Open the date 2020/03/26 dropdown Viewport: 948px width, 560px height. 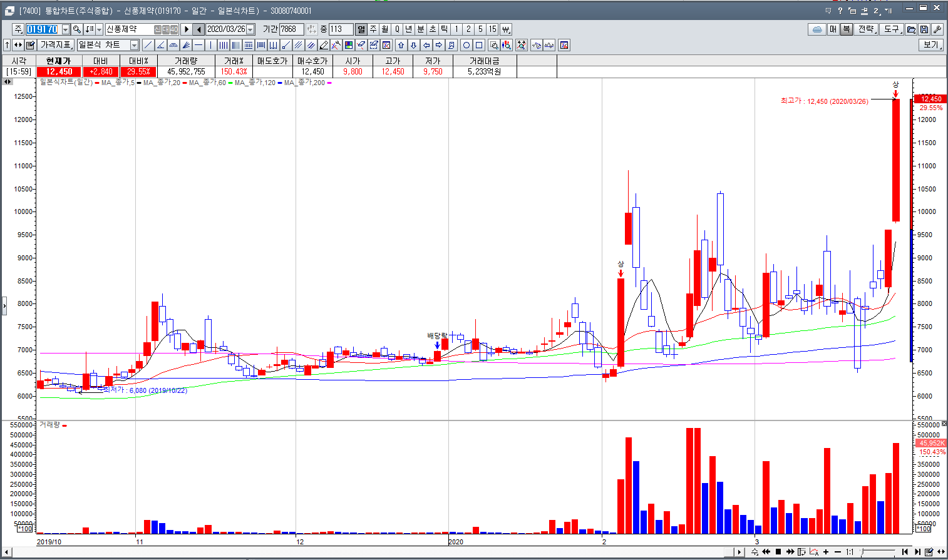coord(250,29)
